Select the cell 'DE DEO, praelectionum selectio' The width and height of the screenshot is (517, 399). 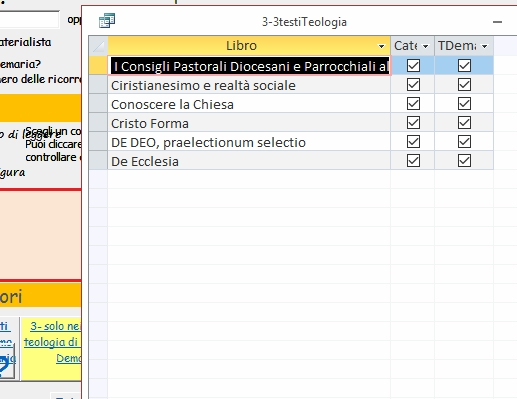click(x=249, y=142)
